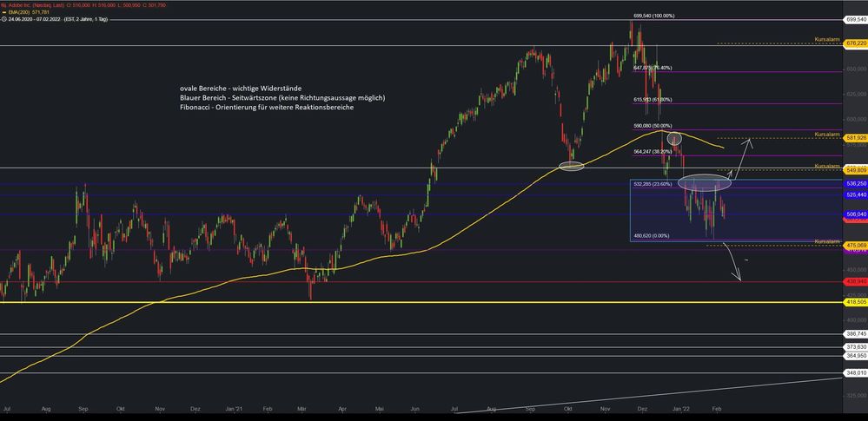Select the oval marker on the EMA peak
The height and width of the screenshot is (421, 868).
point(673,138)
